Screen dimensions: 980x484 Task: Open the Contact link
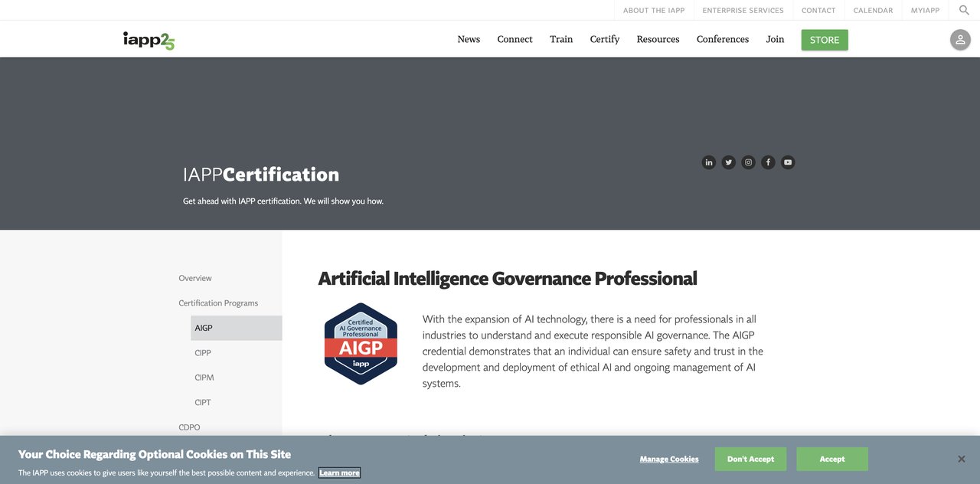(818, 11)
